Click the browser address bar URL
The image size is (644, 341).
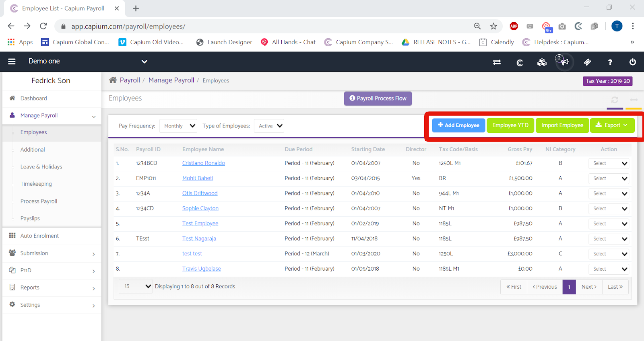coord(128,27)
